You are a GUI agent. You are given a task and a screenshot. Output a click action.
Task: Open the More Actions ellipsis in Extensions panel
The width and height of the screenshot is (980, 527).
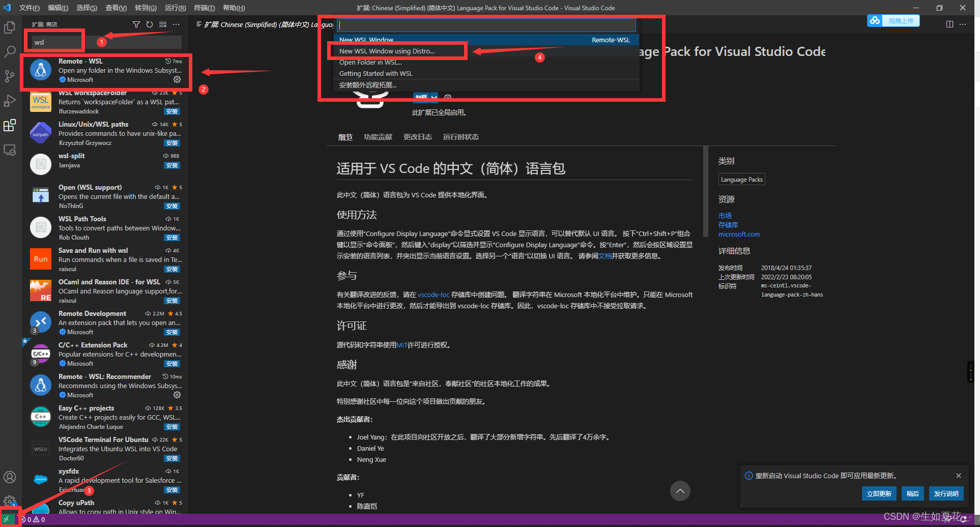pos(176,24)
